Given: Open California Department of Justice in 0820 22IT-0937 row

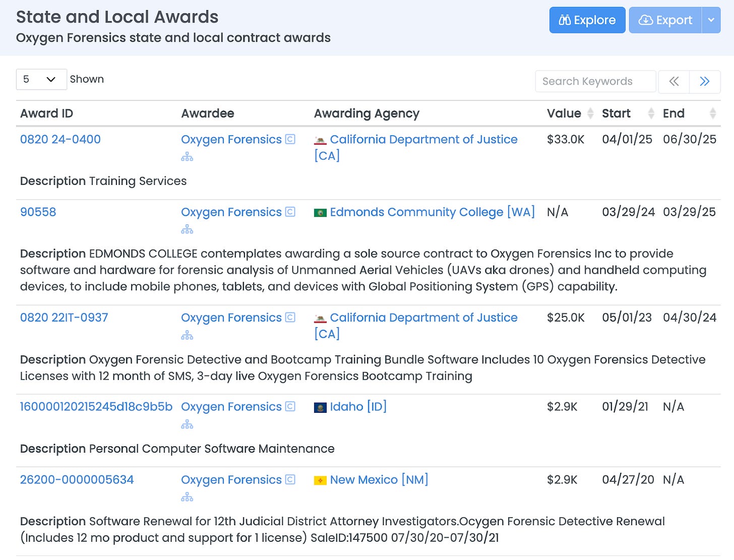Looking at the screenshot, I should (416, 326).
